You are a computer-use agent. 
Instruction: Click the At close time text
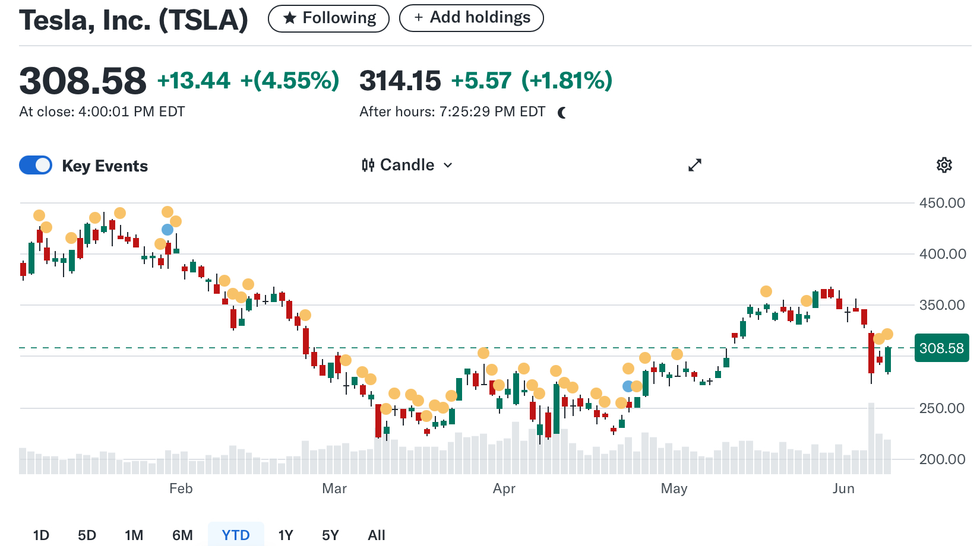(102, 112)
